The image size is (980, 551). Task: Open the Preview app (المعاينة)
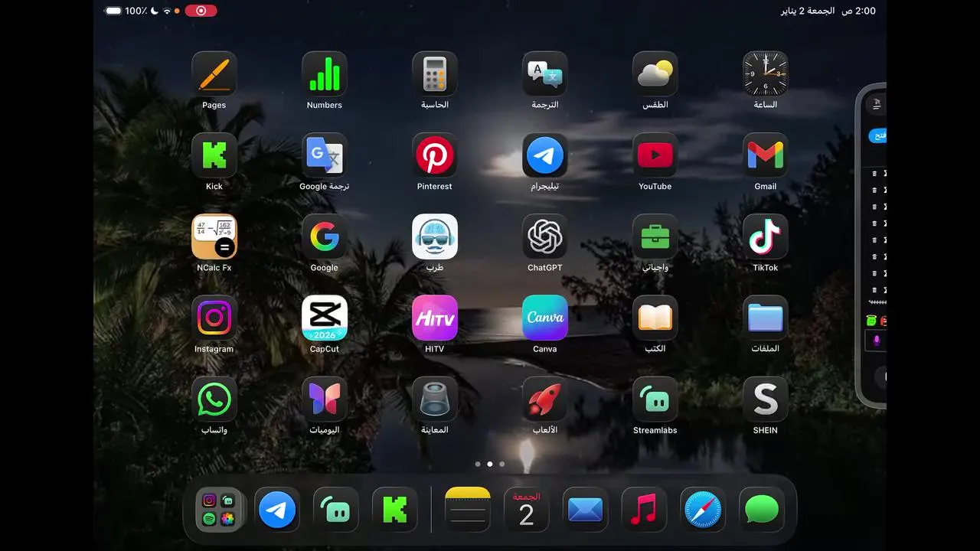click(x=435, y=399)
